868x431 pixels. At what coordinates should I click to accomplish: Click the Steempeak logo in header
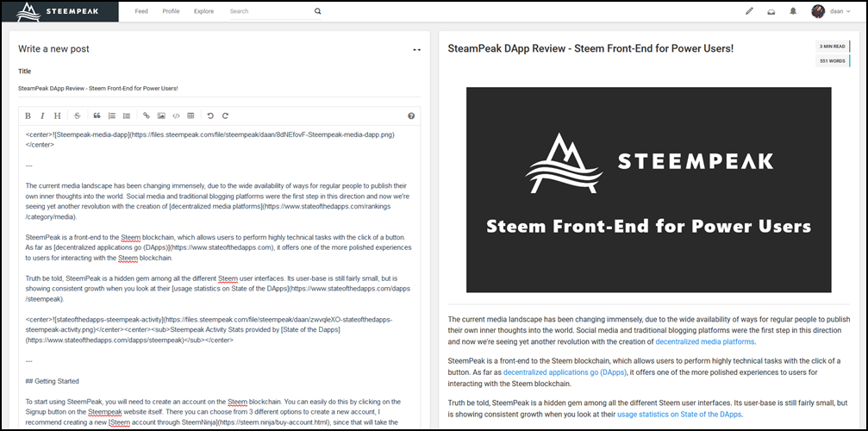pyautogui.click(x=59, y=11)
